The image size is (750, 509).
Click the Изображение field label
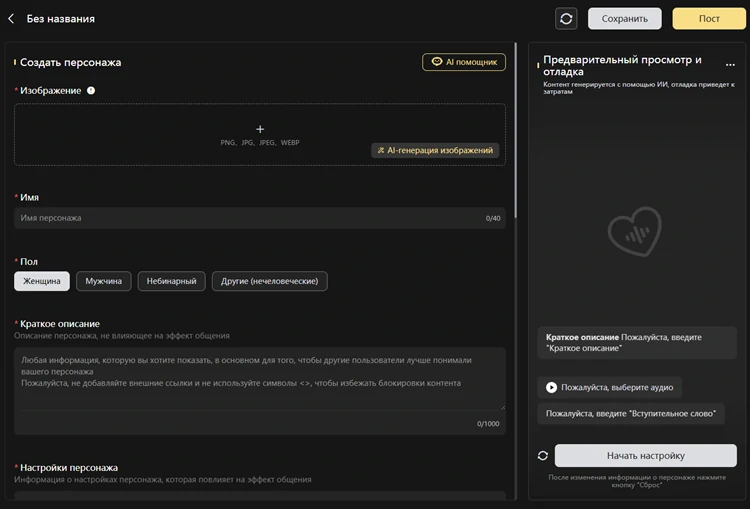[x=51, y=90]
